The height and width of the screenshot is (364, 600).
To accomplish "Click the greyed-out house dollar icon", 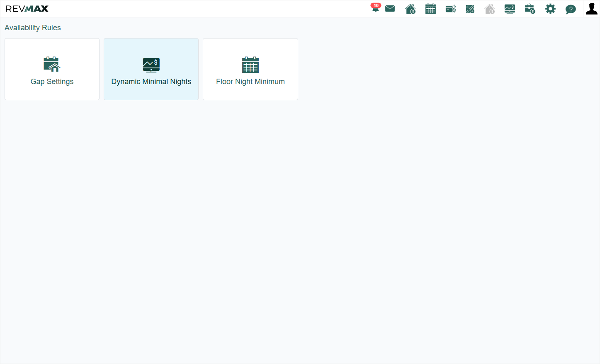I will pyautogui.click(x=490, y=9).
